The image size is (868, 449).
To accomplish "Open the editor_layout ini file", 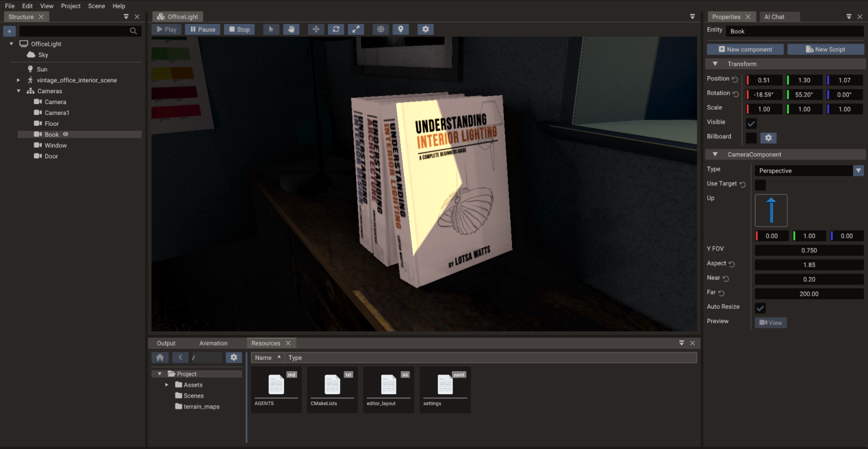I will [389, 390].
